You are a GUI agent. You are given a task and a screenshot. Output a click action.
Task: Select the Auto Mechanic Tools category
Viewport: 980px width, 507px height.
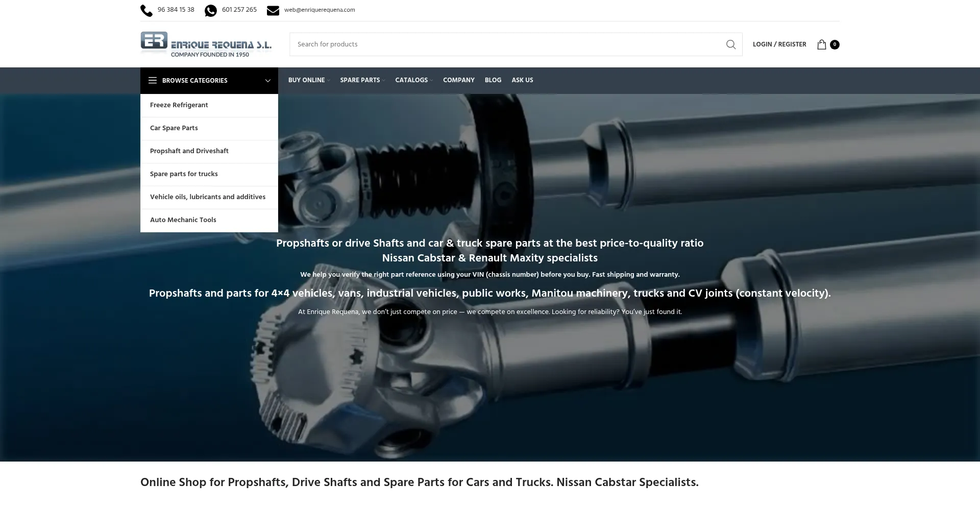click(209, 220)
